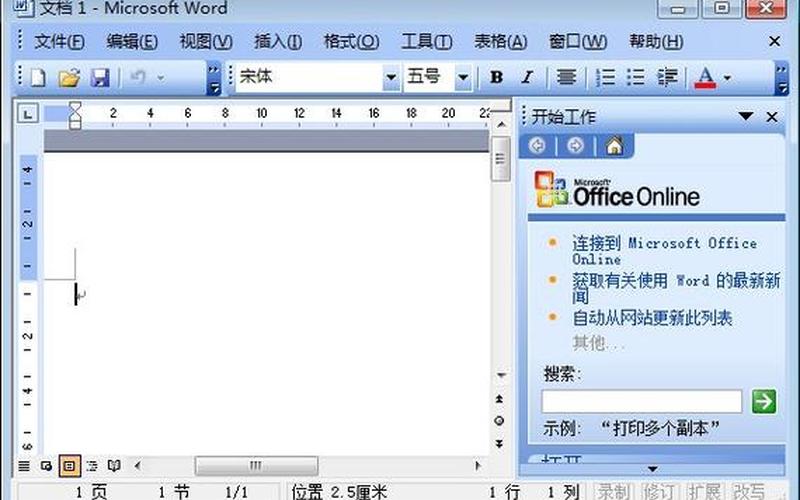Viewport: 800px width, 500px height.
Task: Save the document with floppy icon
Action: pos(100,78)
